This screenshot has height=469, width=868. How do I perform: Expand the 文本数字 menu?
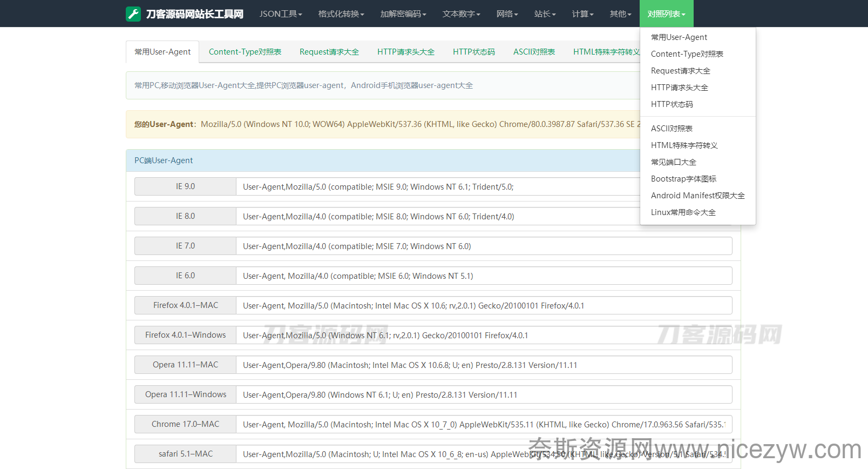(461, 14)
